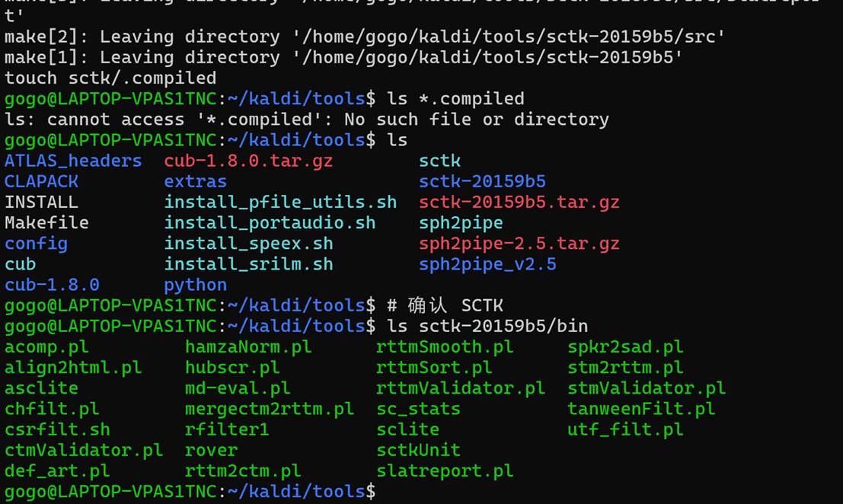Click the make[1] Leaving directory line
843x504 pixels.
[344, 58]
